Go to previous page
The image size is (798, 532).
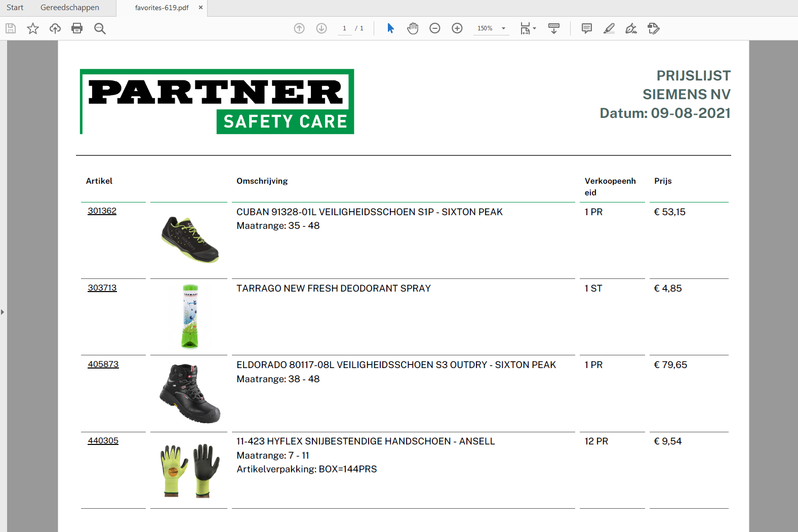pyautogui.click(x=299, y=28)
